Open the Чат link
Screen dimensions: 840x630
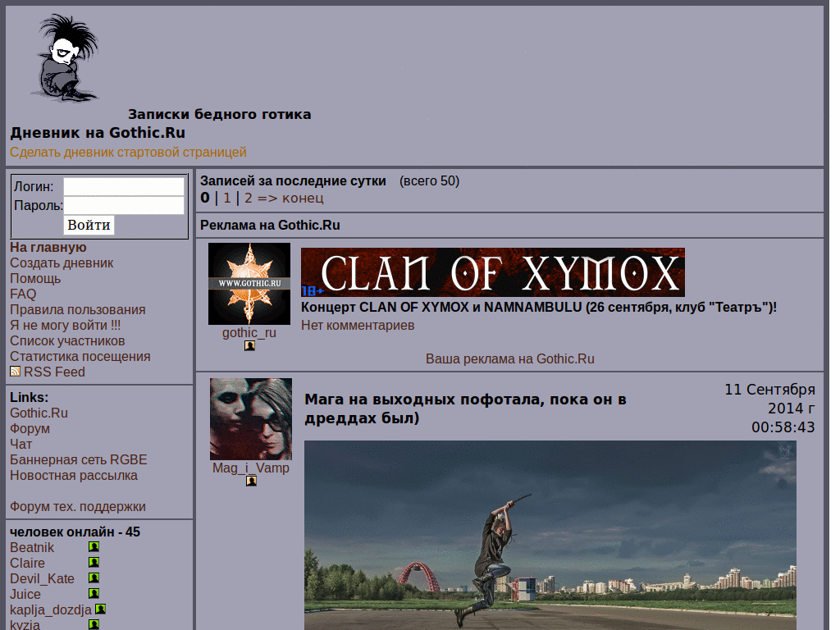tap(21, 444)
